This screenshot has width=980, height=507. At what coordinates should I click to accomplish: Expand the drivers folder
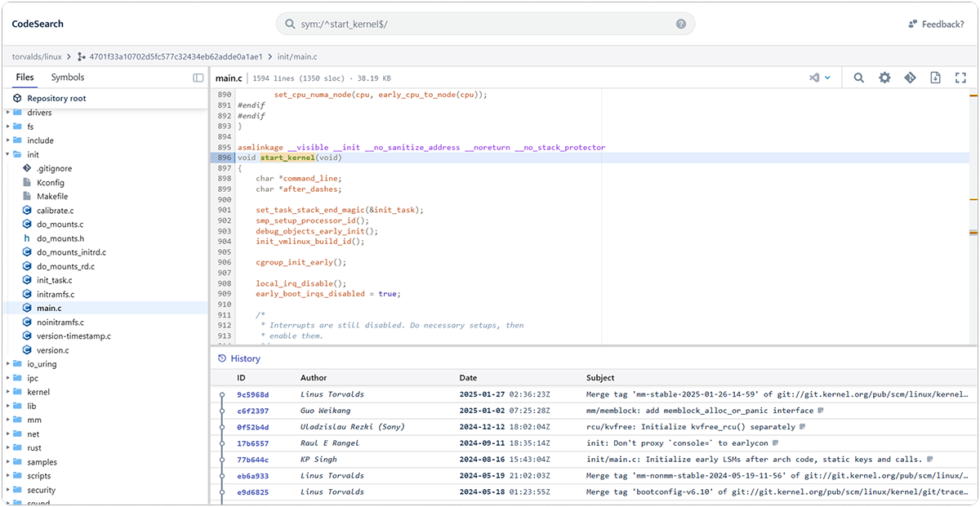8,113
